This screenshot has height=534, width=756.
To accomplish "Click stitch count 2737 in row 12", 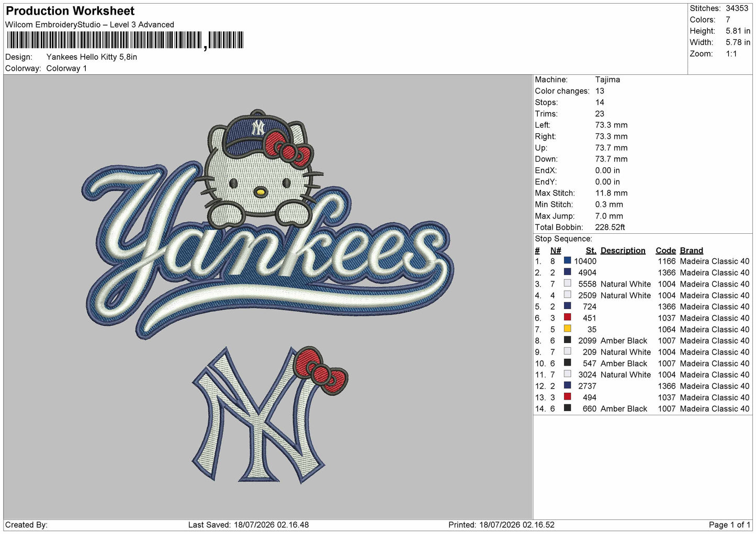I will (x=587, y=386).
